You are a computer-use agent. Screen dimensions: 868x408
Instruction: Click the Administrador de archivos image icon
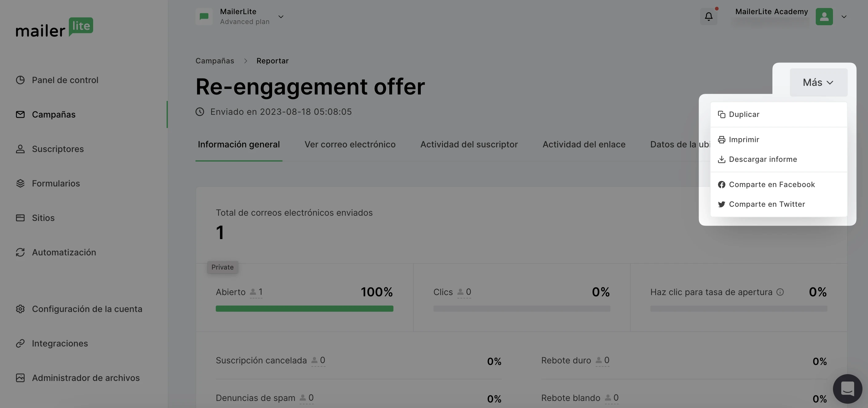(20, 378)
